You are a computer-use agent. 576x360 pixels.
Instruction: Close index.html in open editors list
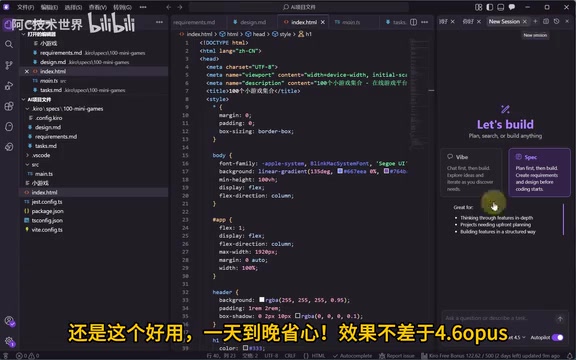click(27, 71)
